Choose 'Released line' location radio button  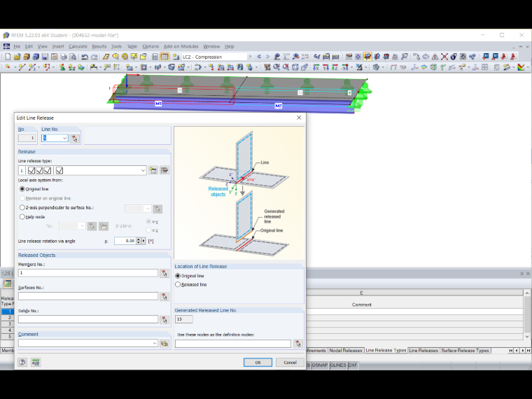tap(178, 285)
